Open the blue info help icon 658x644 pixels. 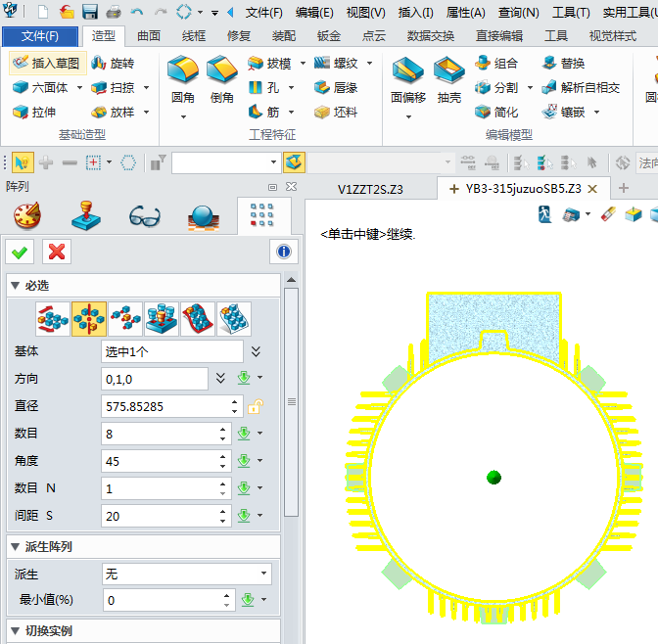[284, 252]
